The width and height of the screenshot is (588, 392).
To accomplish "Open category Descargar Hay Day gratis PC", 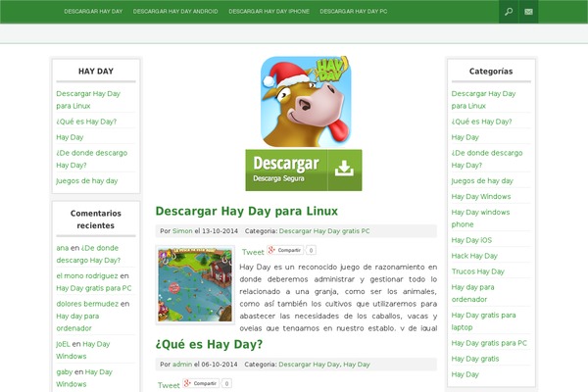I will coord(324,231).
